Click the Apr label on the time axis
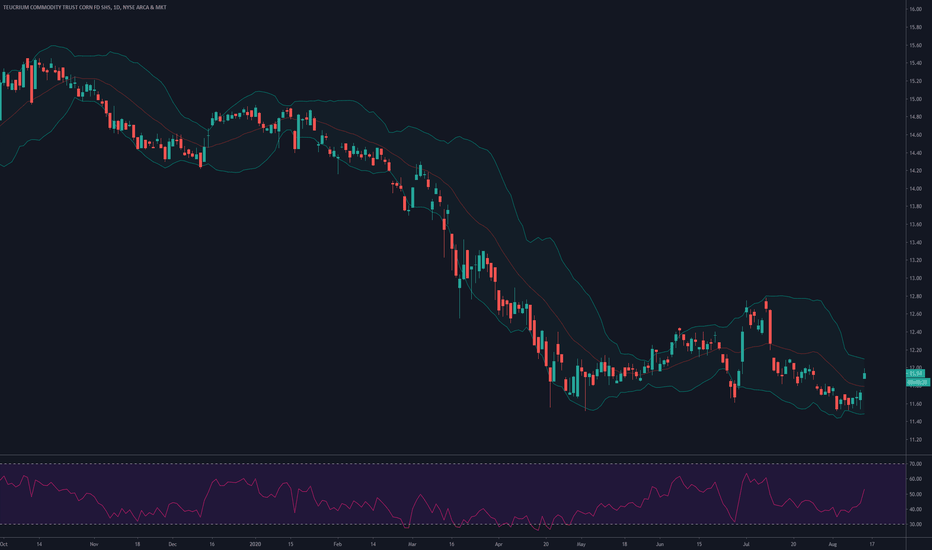932x550 pixels. 498,544
